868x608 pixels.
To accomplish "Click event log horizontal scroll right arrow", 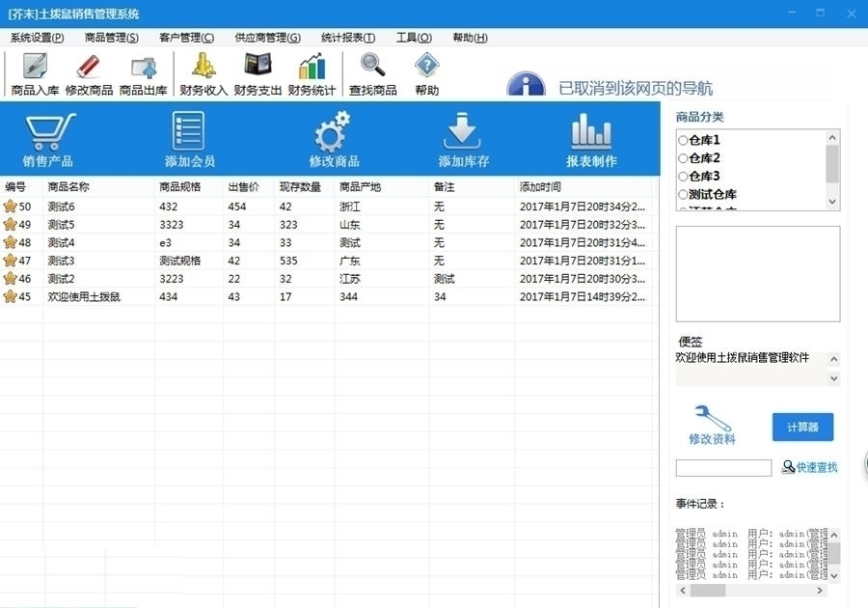I will click(x=820, y=591).
